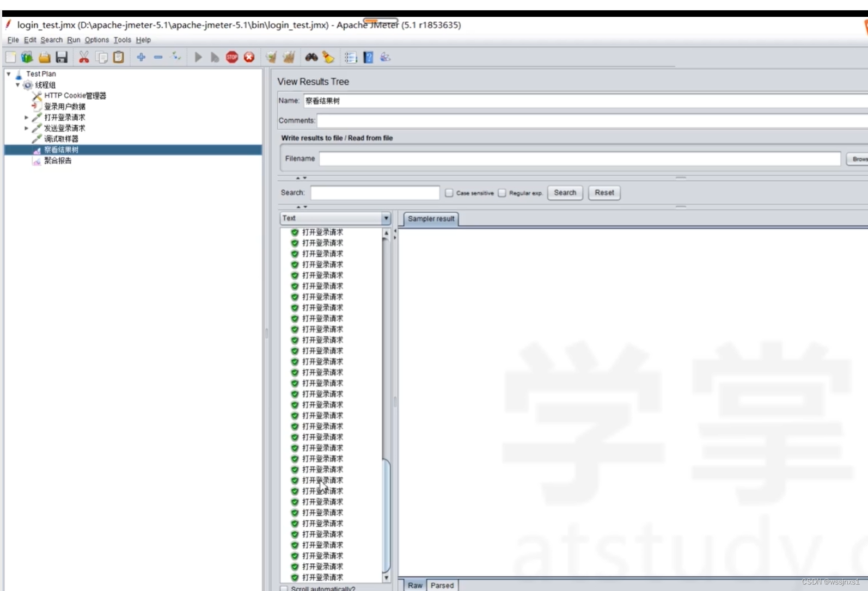868x591 pixels.
Task: Click the Open file folder icon
Action: (x=45, y=57)
